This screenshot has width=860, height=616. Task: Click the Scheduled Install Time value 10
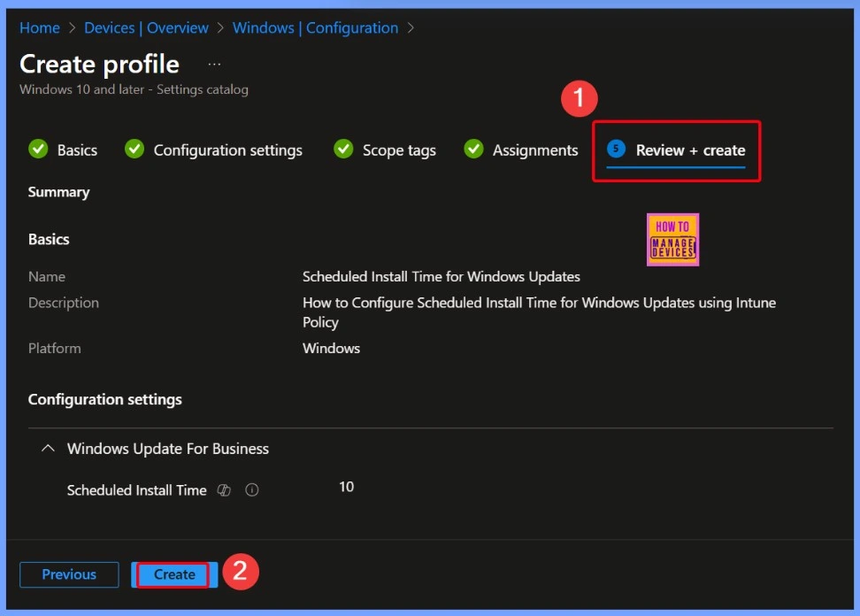(346, 487)
